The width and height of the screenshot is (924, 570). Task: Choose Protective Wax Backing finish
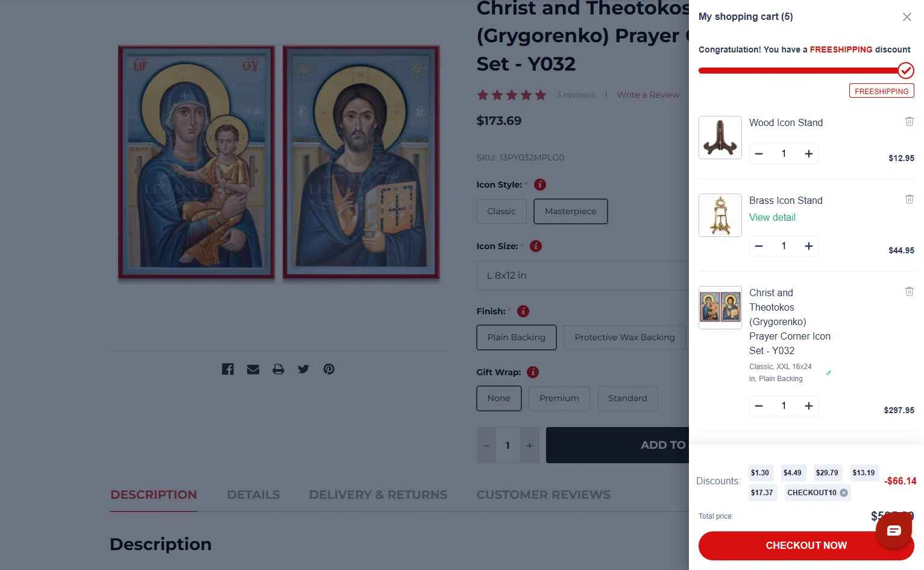point(624,337)
